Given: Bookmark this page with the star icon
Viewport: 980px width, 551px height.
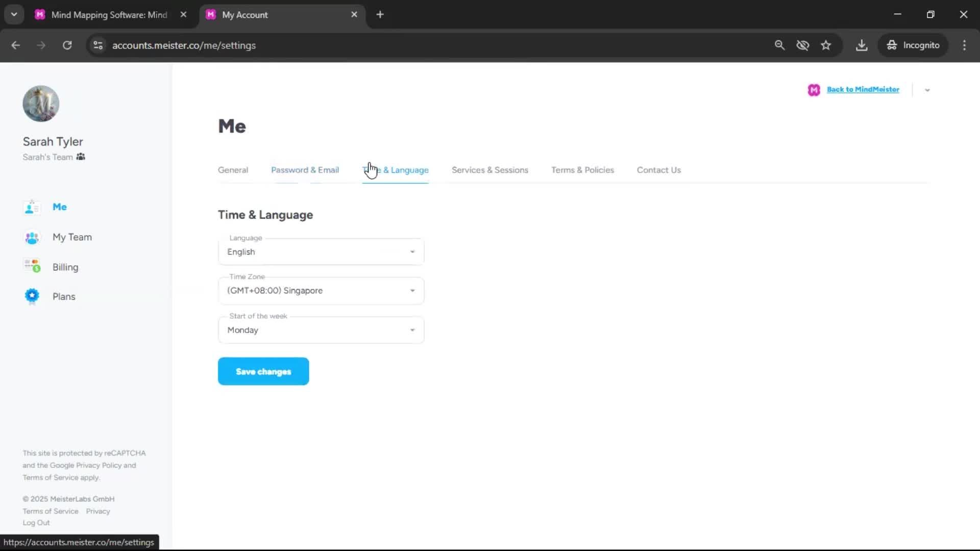Looking at the screenshot, I should (826, 45).
